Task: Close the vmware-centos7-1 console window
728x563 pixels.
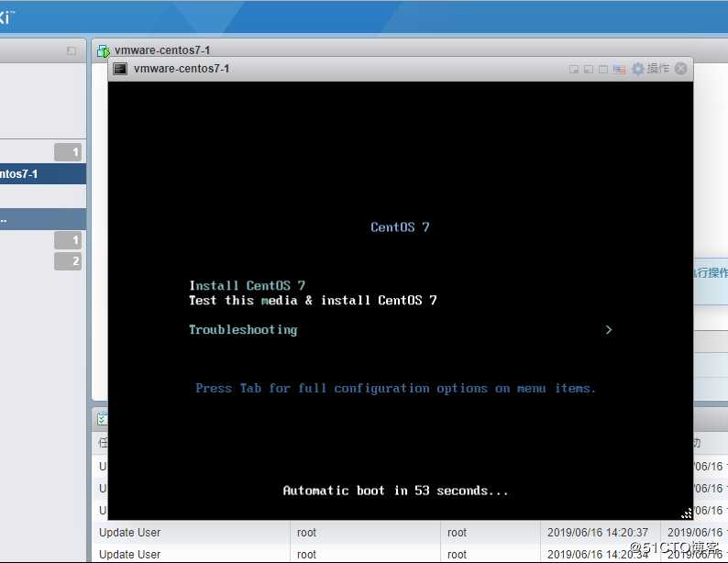Action: pyautogui.click(x=680, y=69)
